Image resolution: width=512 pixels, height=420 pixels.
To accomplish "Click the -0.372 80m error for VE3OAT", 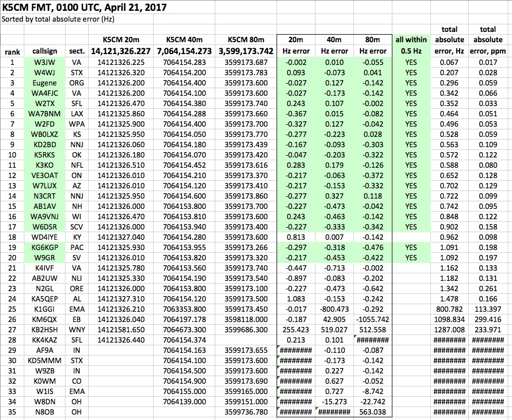I will [x=372, y=175].
